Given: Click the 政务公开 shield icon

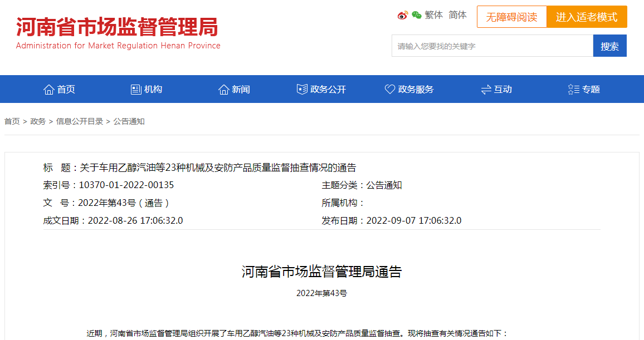Looking at the screenshot, I should pyautogui.click(x=302, y=89).
